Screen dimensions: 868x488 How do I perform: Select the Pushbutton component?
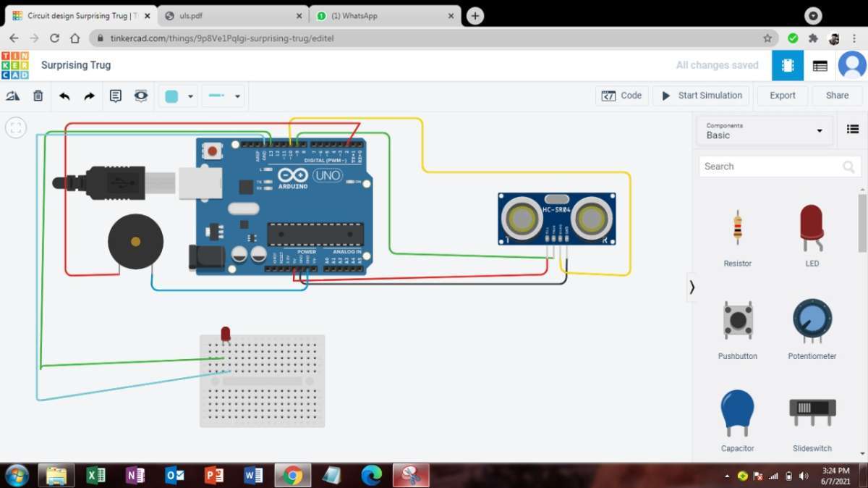pyautogui.click(x=737, y=329)
